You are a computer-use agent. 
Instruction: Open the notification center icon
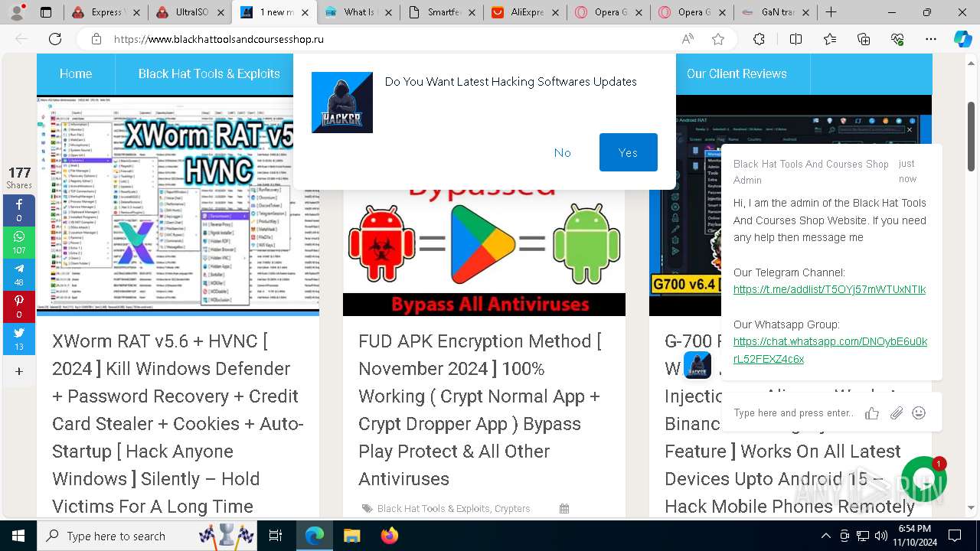[955, 536]
